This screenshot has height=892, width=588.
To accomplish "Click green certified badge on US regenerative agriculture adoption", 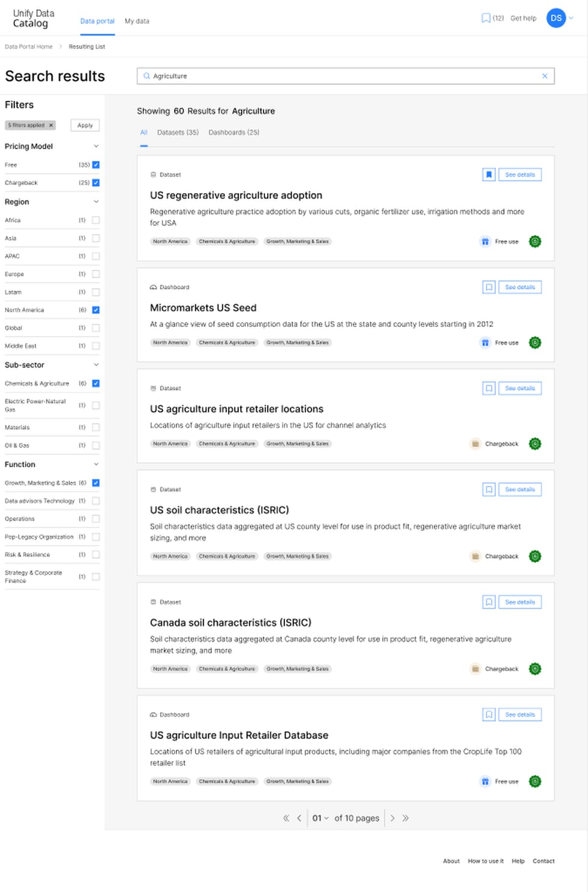I will coord(535,242).
